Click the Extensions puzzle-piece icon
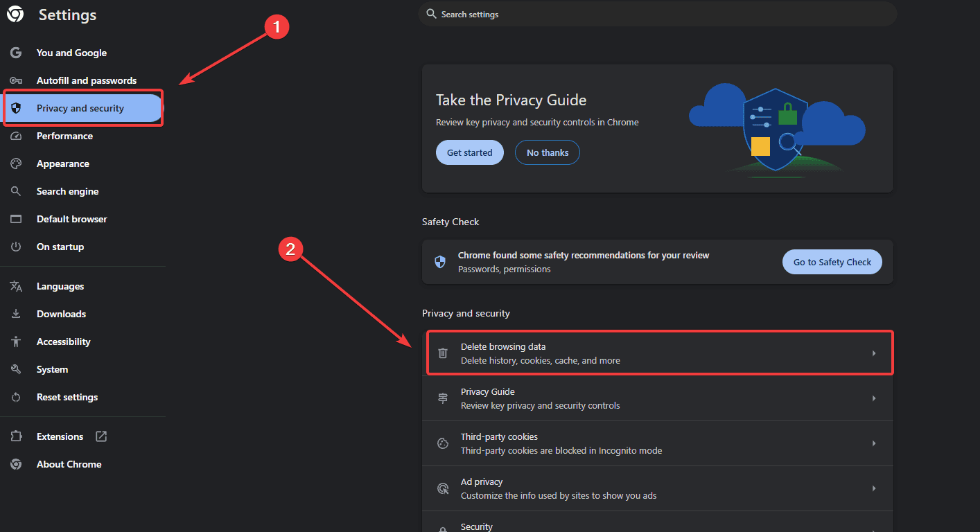980x532 pixels. [x=16, y=436]
